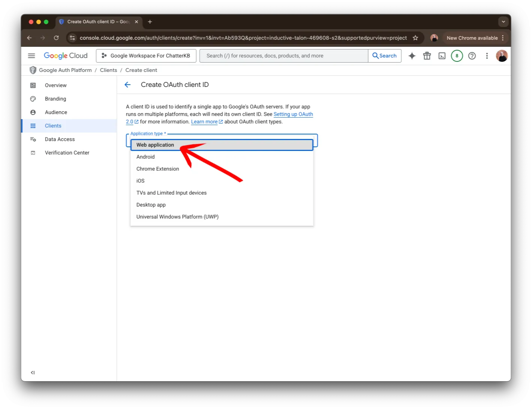
Task: Open the free trial gift icon
Action: click(x=427, y=56)
